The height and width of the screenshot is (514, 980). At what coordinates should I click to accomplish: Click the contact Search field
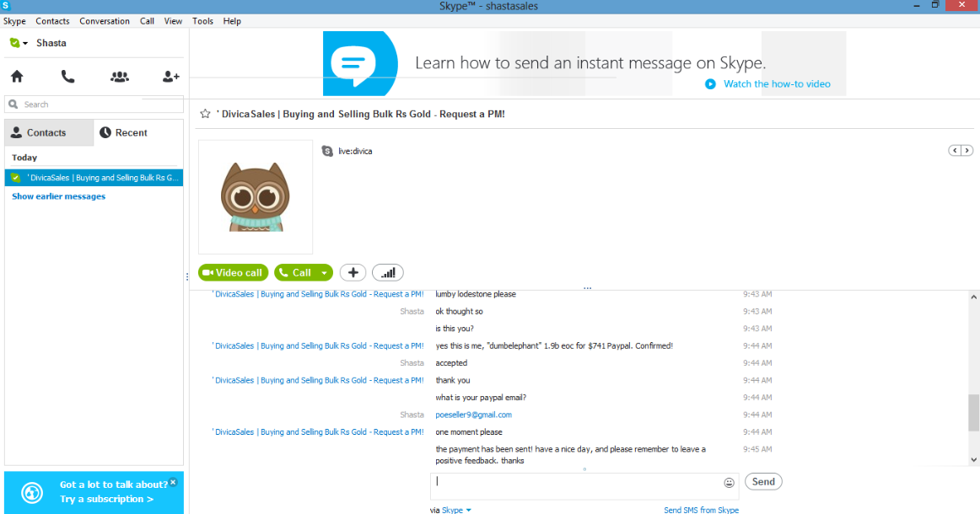94,104
